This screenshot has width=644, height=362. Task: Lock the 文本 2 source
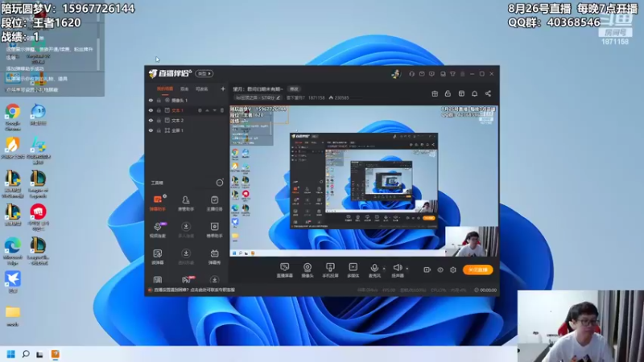click(x=159, y=120)
